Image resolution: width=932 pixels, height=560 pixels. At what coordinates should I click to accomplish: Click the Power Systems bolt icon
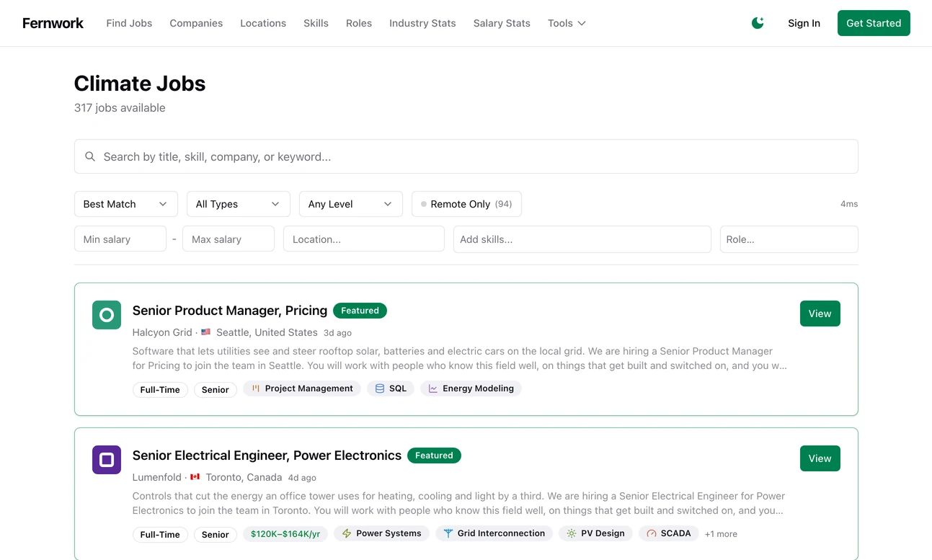pos(347,533)
